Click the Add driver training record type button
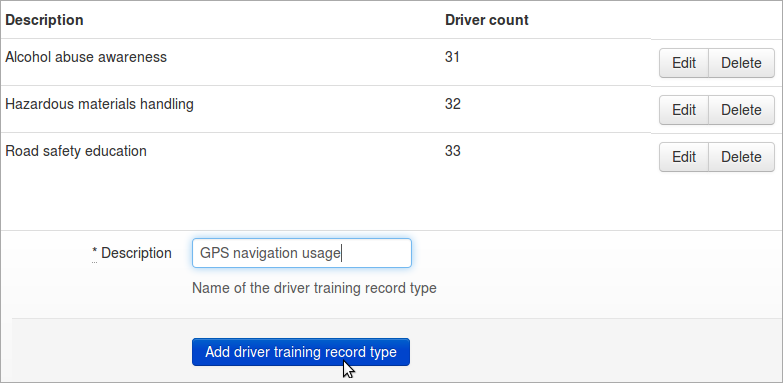Viewport: 783px width, 383px height. coord(301,352)
